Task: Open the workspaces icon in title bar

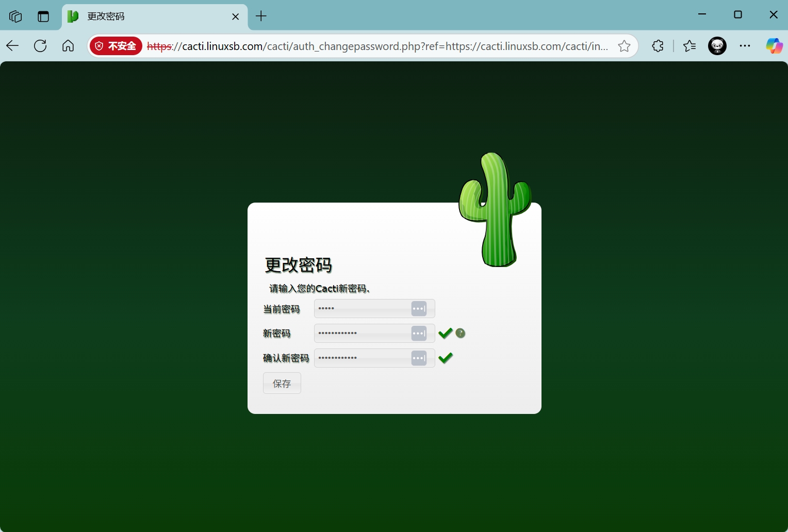Action: [15, 16]
